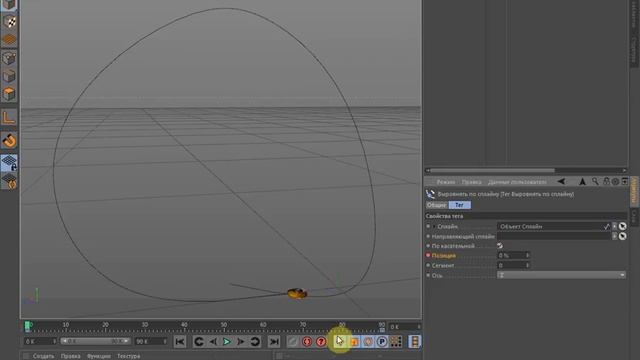The height and width of the screenshot is (360, 640).
Task: Click the Record Active Objects keyframe button
Action: (293, 342)
